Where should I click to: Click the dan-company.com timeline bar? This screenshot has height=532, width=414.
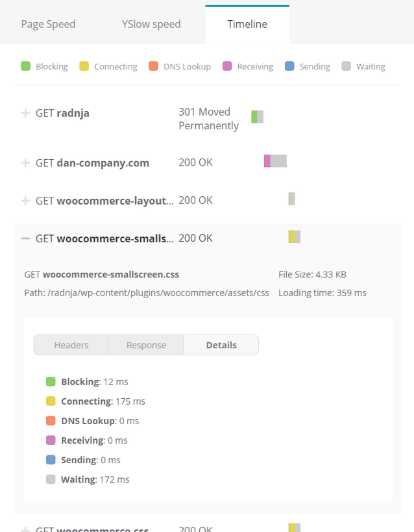point(276,161)
